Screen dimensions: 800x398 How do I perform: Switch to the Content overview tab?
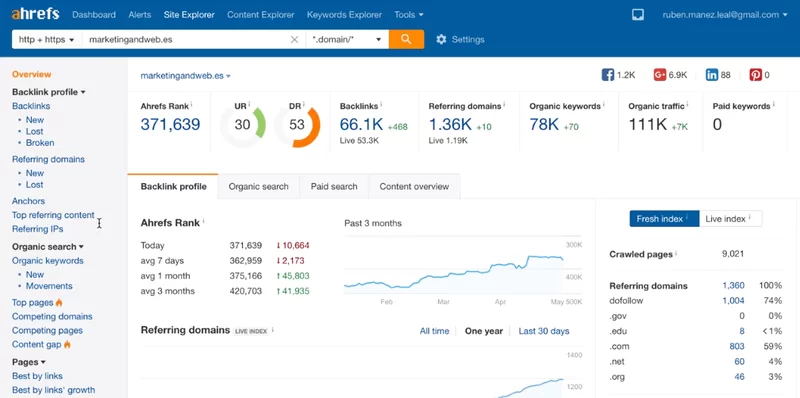[414, 186]
